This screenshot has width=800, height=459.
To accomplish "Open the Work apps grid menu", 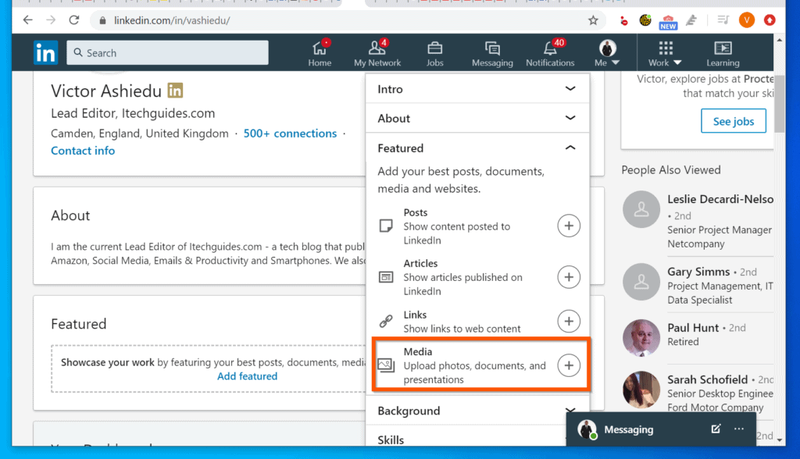I will [665, 53].
